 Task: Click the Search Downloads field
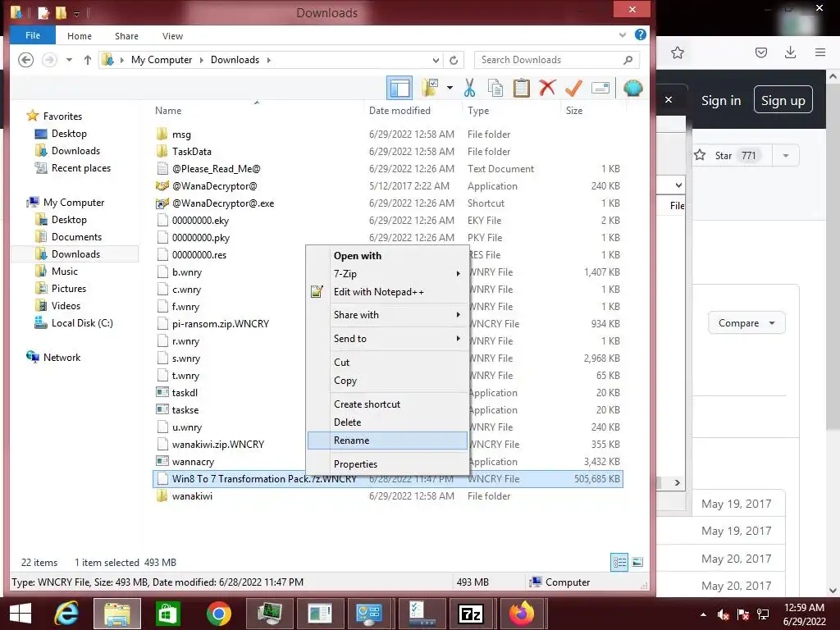(557, 60)
